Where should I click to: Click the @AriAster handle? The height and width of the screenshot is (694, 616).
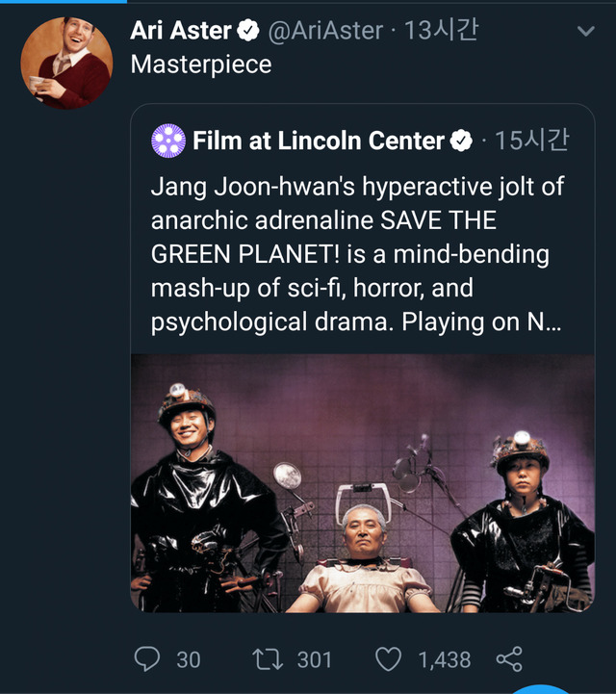pyautogui.click(x=325, y=31)
